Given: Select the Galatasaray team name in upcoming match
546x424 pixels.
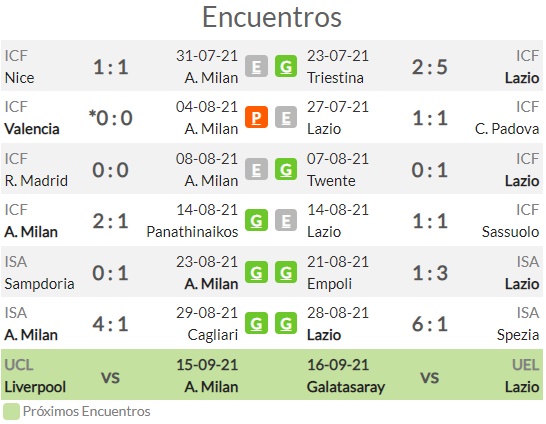Looking at the screenshot, I should (346, 387).
